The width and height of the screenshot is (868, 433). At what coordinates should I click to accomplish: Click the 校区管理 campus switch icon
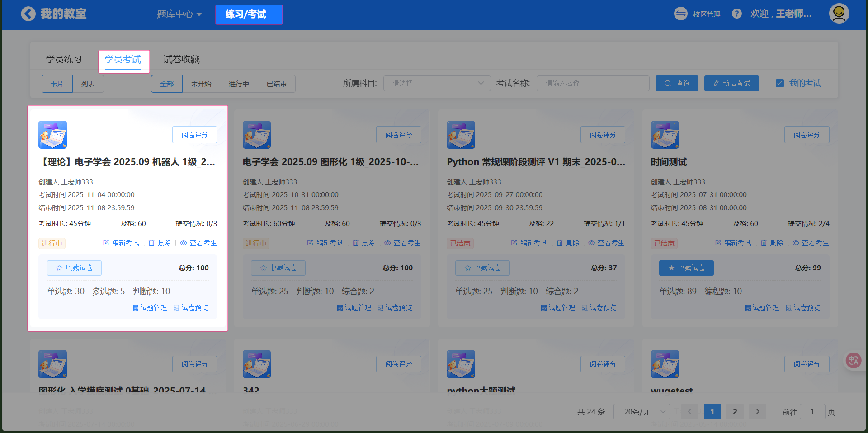[680, 14]
